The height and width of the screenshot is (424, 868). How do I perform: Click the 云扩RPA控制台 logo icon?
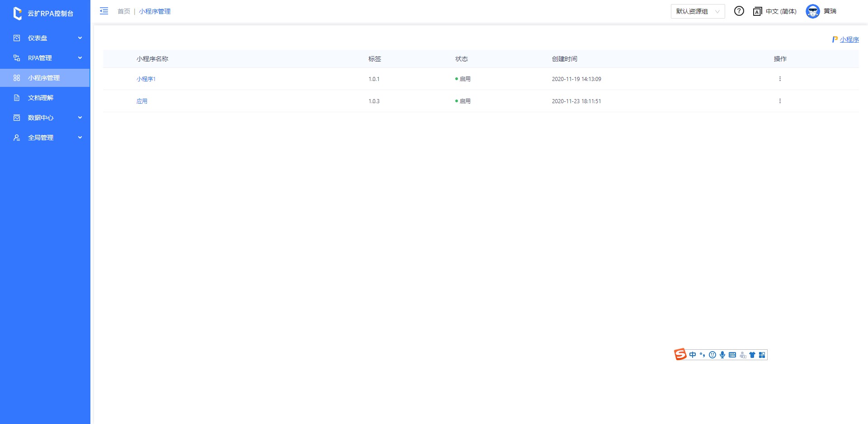coord(17,13)
